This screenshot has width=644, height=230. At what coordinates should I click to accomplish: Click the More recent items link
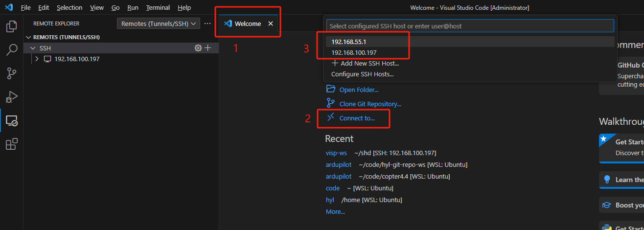click(x=335, y=211)
